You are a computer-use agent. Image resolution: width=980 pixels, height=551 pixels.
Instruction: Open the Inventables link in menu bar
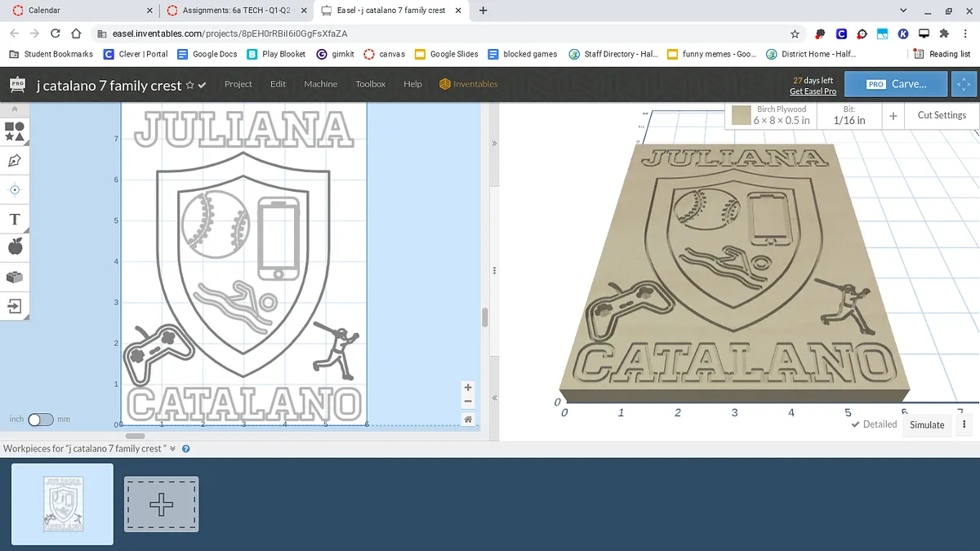point(468,84)
